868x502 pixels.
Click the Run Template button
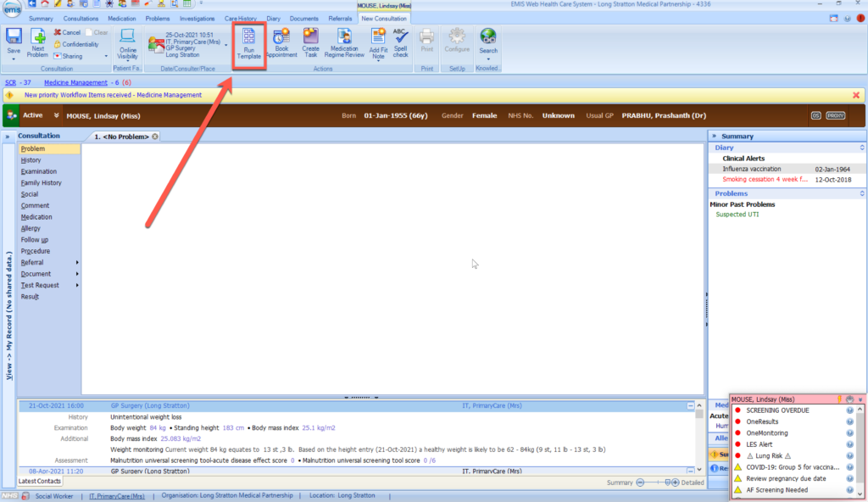248,44
